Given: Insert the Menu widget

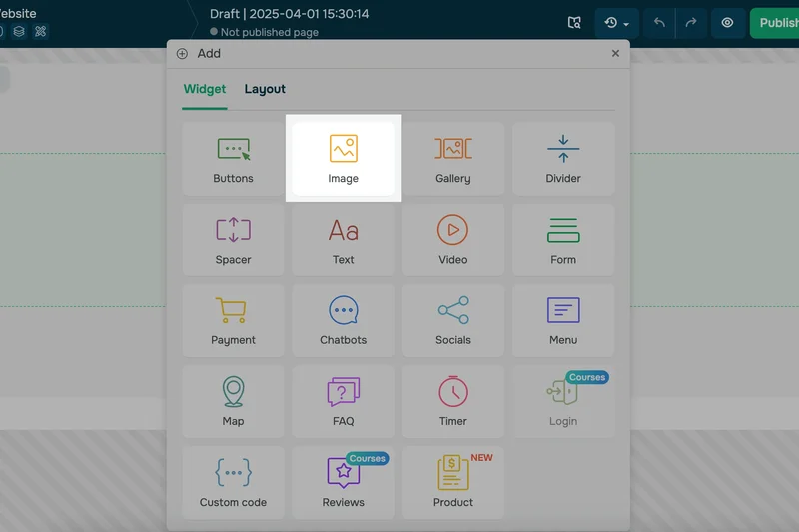Looking at the screenshot, I should [x=563, y=320].
